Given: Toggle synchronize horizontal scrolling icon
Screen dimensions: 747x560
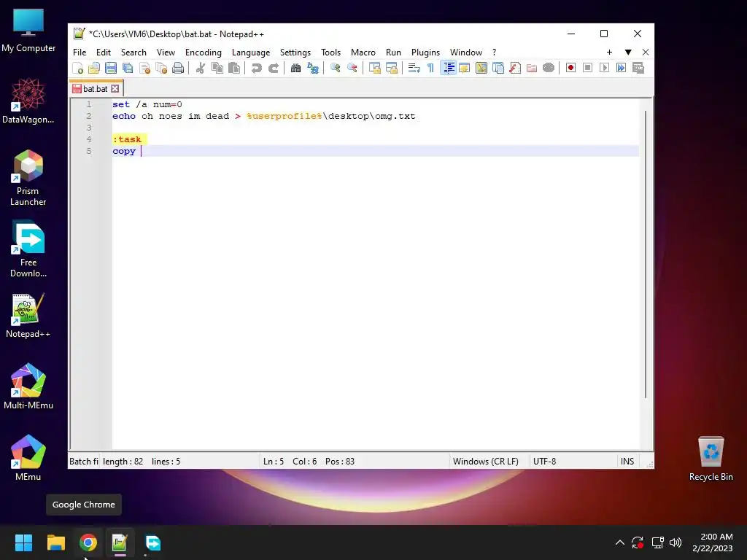Looking at the screenshot, I should [392, 68].
